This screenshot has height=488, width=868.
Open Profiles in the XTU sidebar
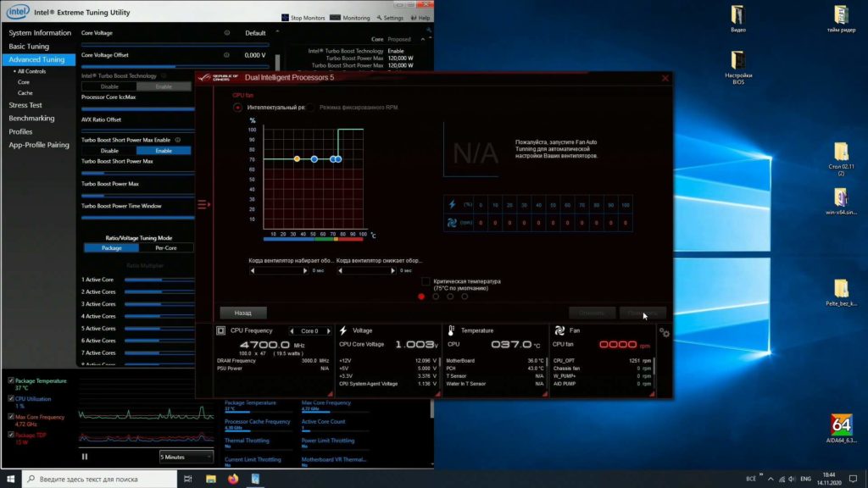point(20,131)
